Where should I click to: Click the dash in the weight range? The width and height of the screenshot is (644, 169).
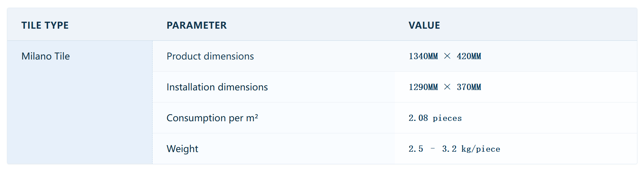(433, 148)
